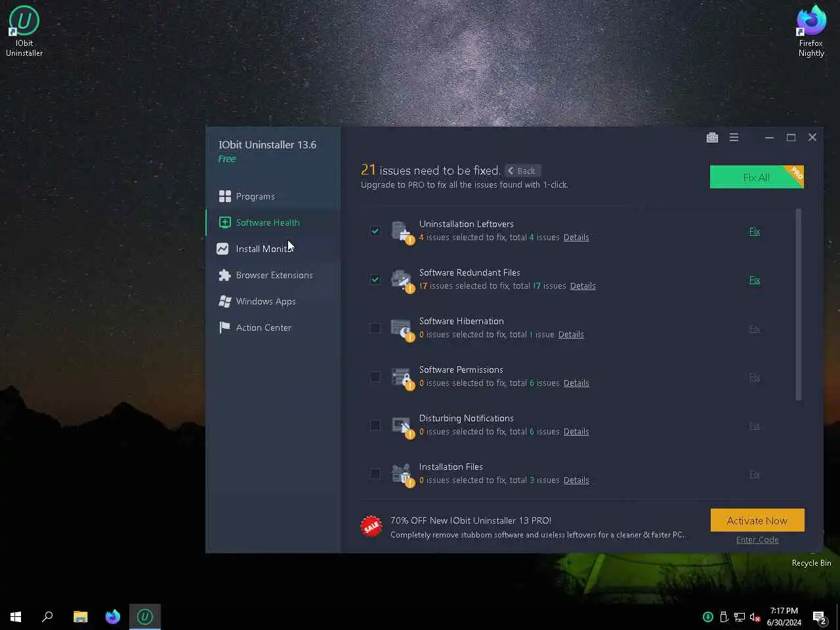
Task: Click the Action Center flag icon
Action: 224,327
